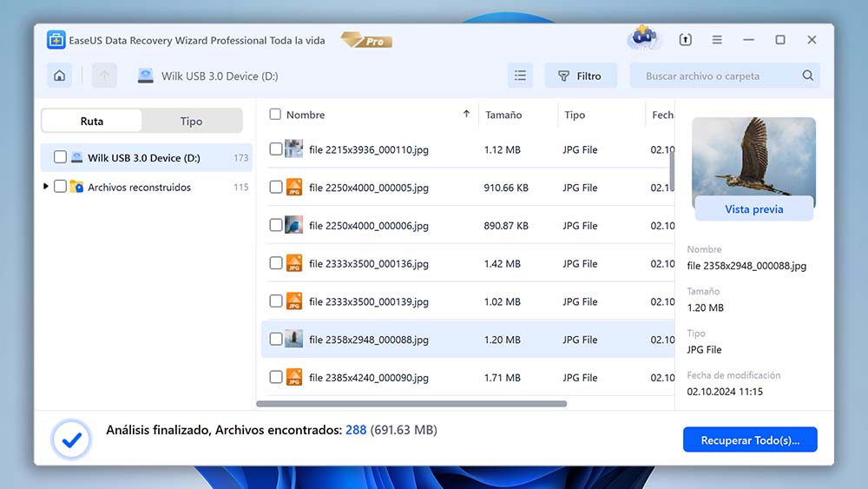Click thumbnail icon of file 2358x2948_000088.jpg
The width and height of the screenshot is (868, 489).
pyautogui.click(x=293, y=339)
